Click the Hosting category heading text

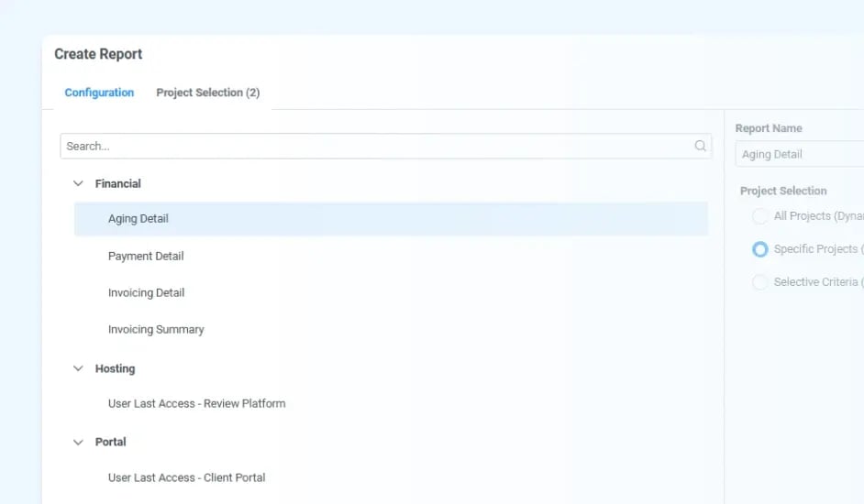115,368
